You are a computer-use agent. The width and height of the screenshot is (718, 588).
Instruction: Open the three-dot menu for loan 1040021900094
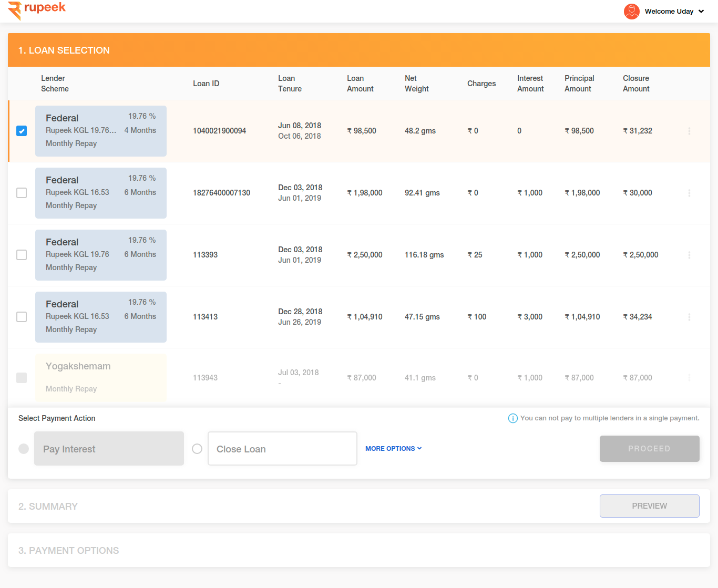689,131
